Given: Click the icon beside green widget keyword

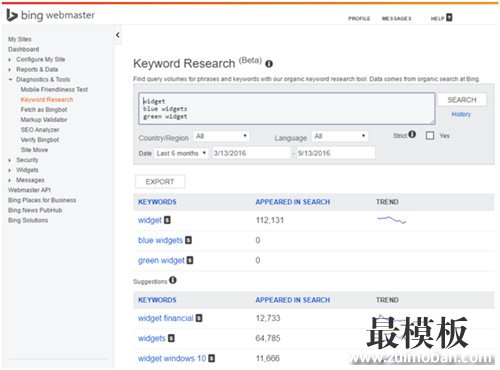Looking at the screenshot, I should 190,260.
